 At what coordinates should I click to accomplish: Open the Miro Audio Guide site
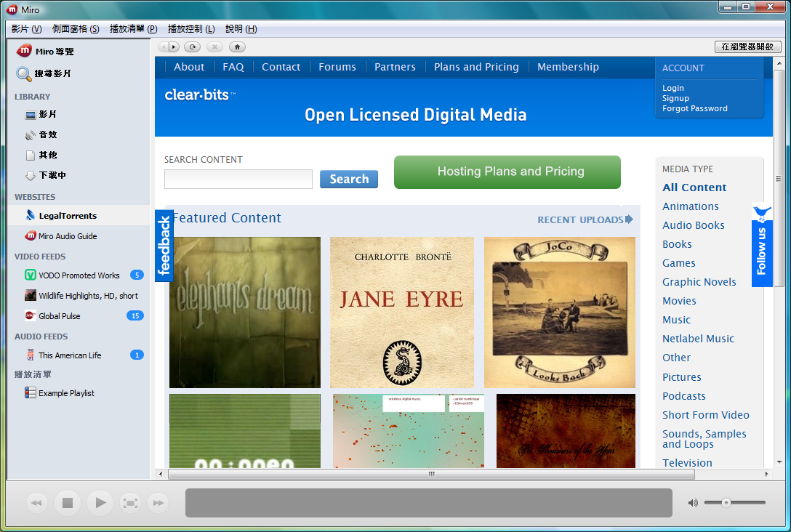pyautogui.click(x=61, y=236)
